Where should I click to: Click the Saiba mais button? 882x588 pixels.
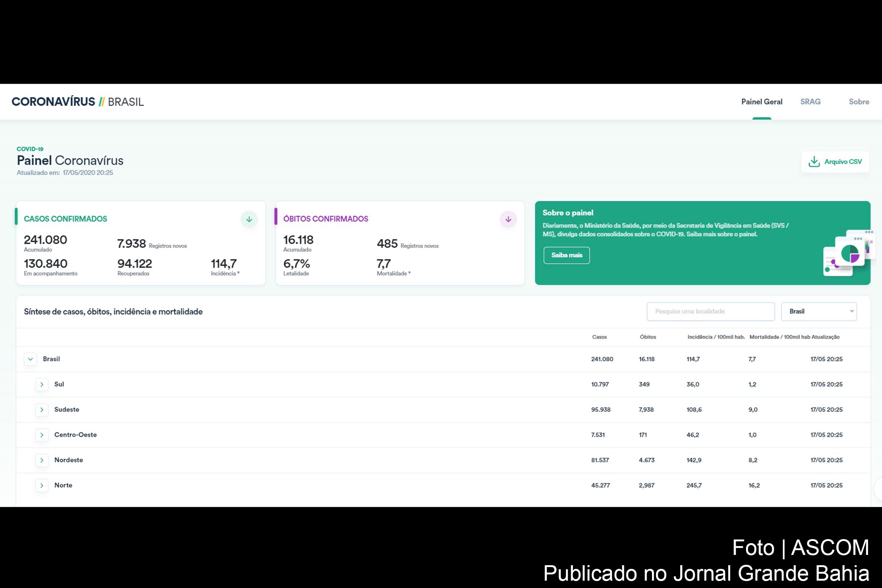point(567,255)
